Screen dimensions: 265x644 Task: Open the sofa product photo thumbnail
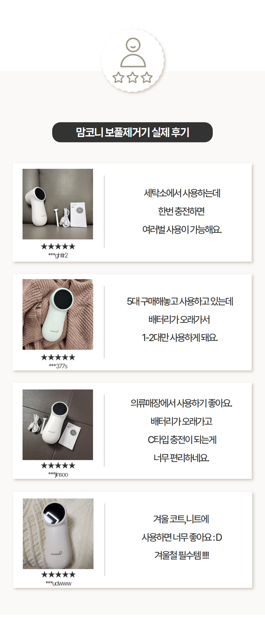pos(58,204)
